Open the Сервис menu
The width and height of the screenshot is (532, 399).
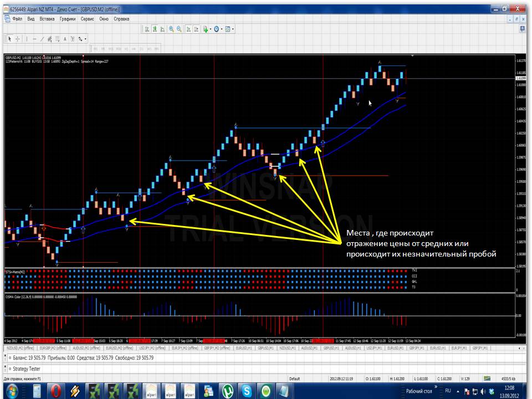coord(87,19)
